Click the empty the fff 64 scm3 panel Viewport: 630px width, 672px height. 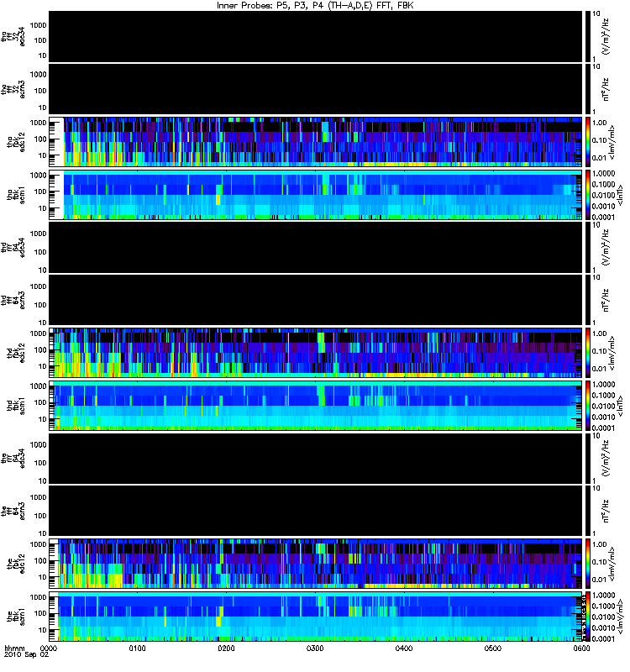(x=315, y=511)
